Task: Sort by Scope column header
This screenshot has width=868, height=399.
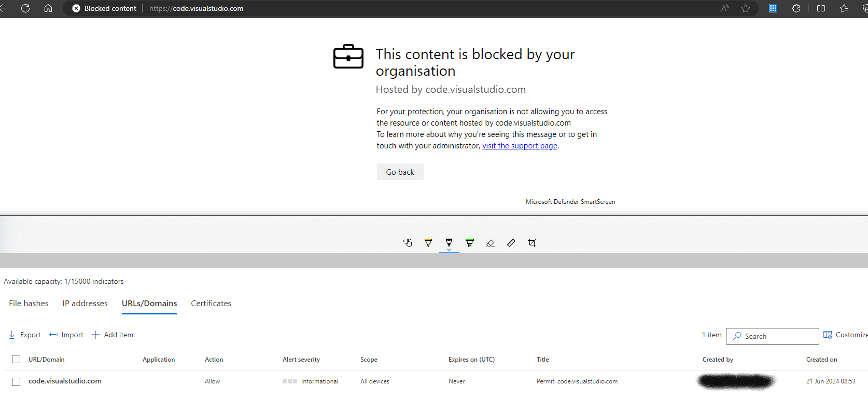Action: pos(369,360)
